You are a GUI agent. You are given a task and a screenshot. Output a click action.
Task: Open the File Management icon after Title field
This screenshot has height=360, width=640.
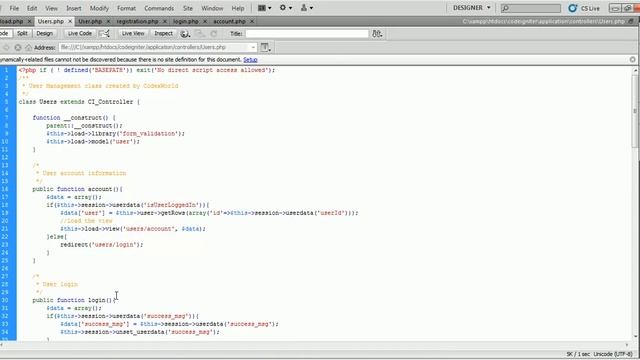click(377, 34)
